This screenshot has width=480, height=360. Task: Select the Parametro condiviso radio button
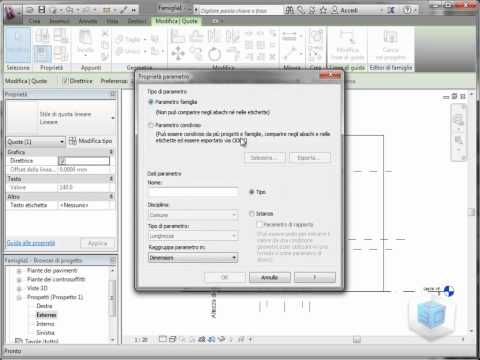[x=151, y=125]
